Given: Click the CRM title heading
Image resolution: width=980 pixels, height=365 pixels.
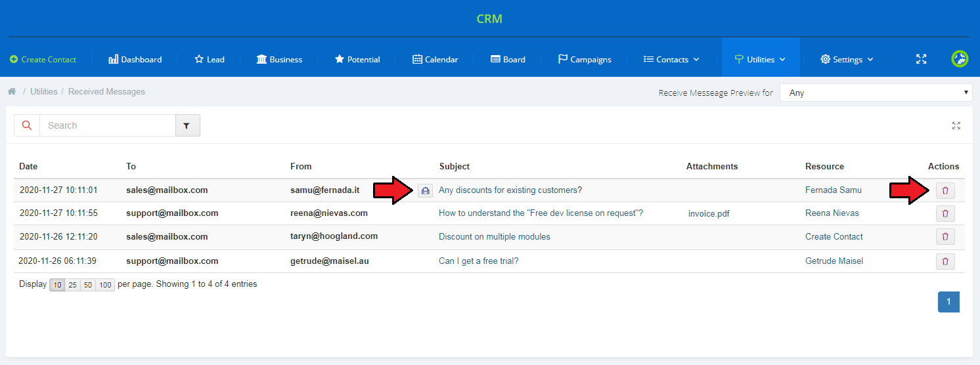Looking at the screenshot, I should click(489, 18).
